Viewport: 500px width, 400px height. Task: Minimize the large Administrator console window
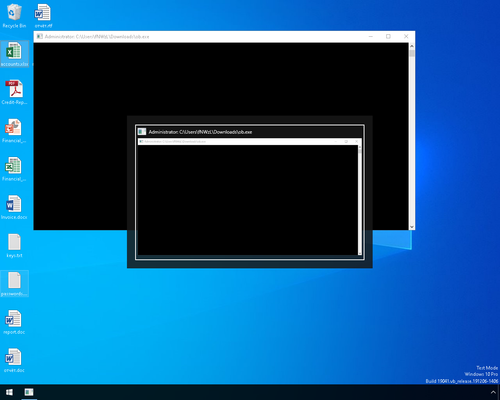tap(371, 36)
